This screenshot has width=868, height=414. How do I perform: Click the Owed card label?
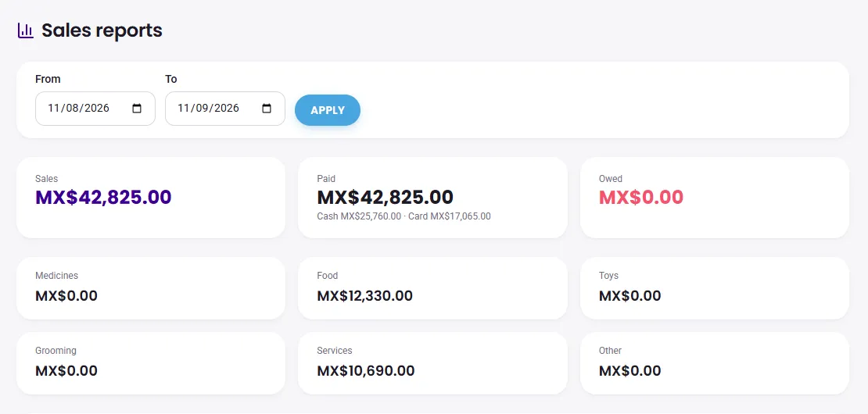tap(611, 179)
